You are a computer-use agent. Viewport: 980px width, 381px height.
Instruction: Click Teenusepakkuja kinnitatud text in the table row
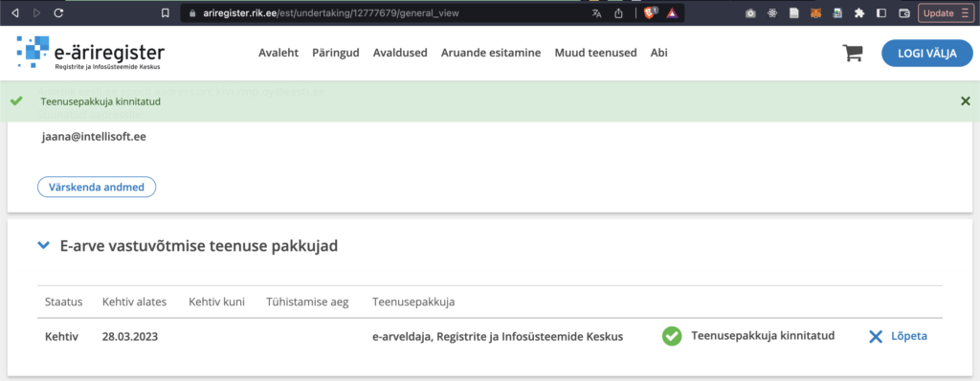[x=763, y=336]
